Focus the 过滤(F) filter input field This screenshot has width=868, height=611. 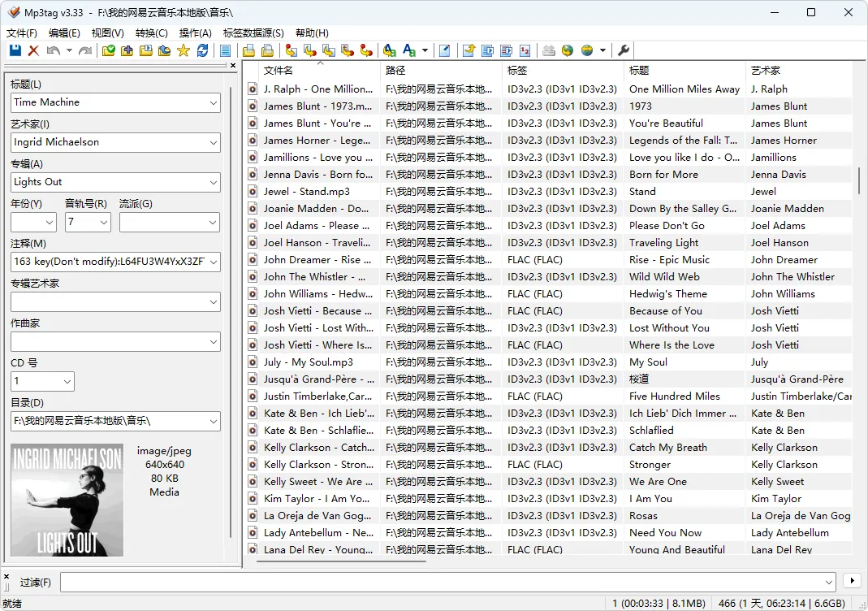(x=448, y=583)
